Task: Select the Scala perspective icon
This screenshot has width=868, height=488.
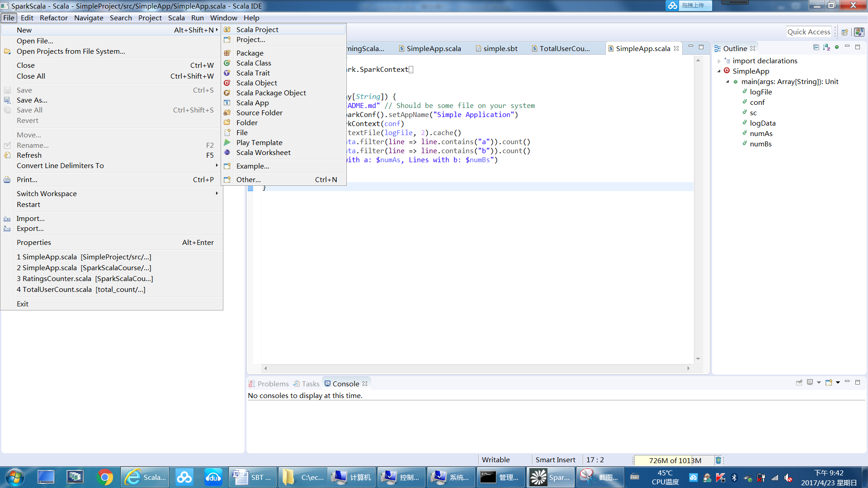Action: click(x=859, y=32)
